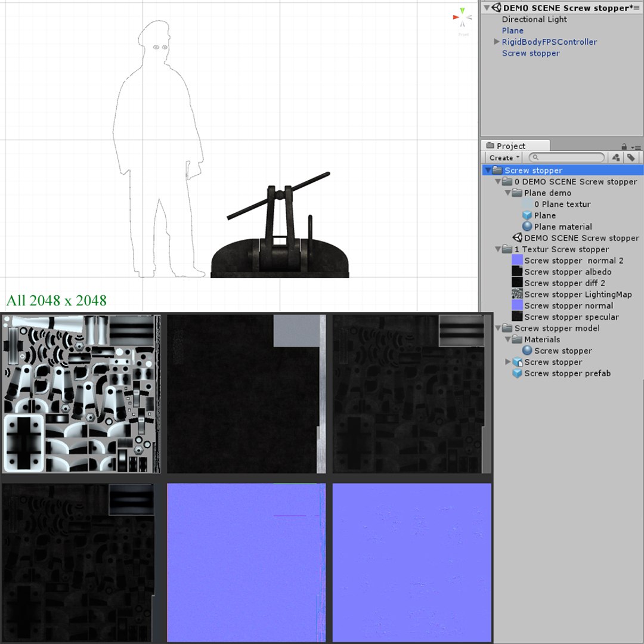
Task: Collapse the Screw stopper model folder
Action: pyautogui.click(x=498, y=328)
